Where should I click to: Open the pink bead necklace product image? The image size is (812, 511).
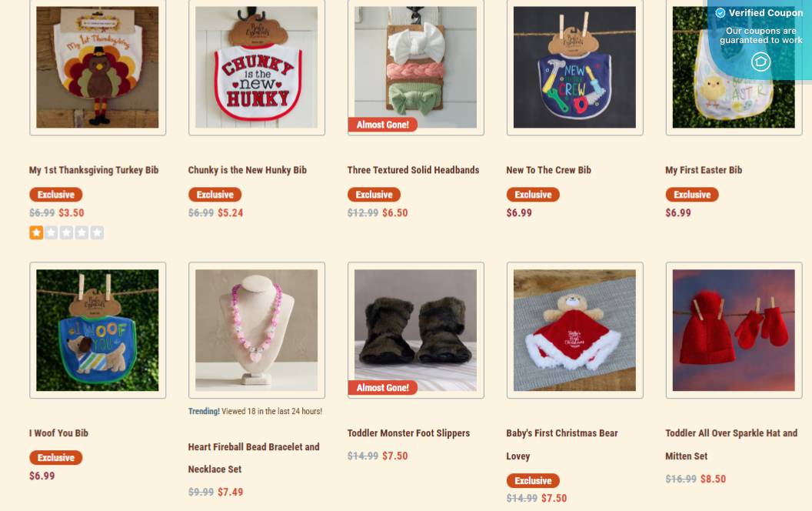[x=257, y=330]
